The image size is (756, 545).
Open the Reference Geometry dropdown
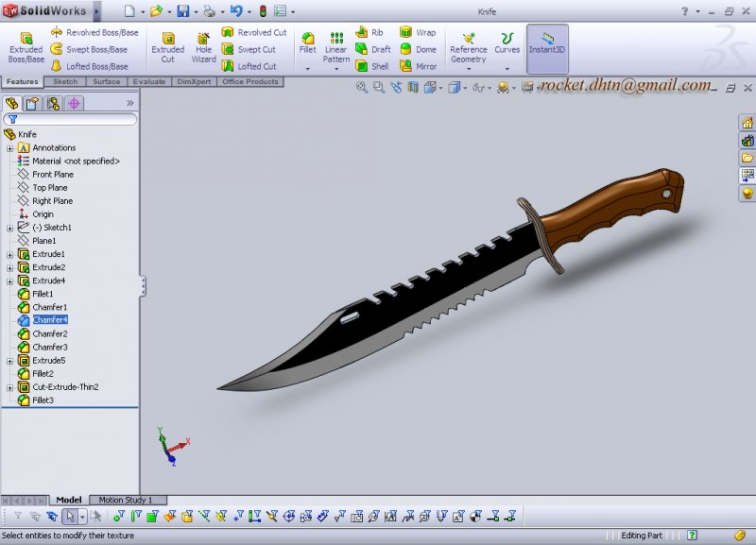click(468, 53)
